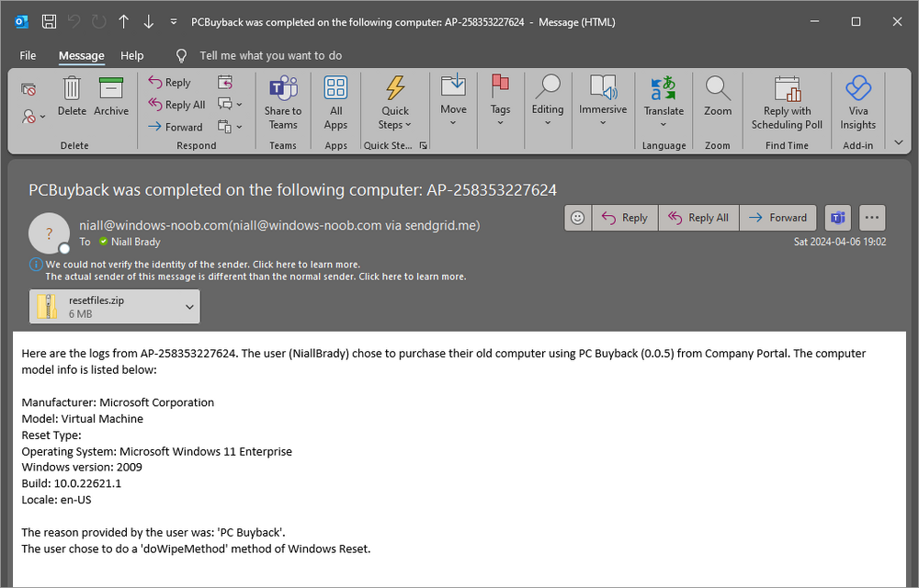Open the Customize Quick Access Toolbar dropdown

[174, 22]
